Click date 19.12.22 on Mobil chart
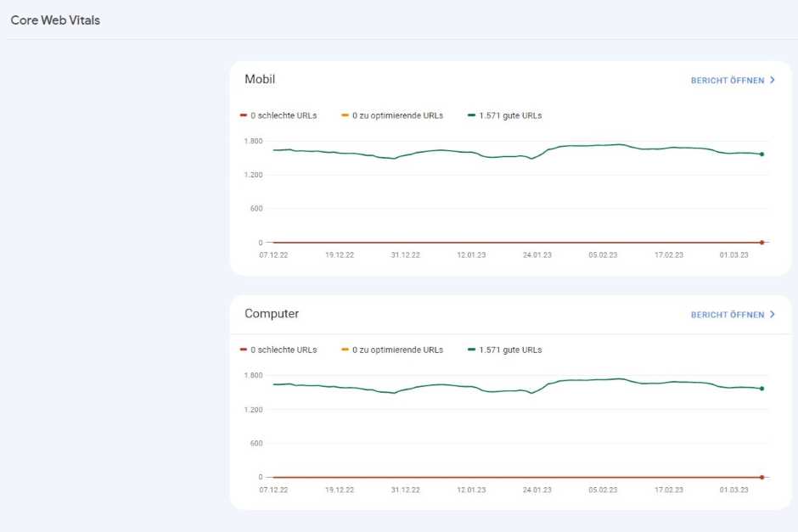This screenshot has height=532, width=798. (x=340, y=255)
